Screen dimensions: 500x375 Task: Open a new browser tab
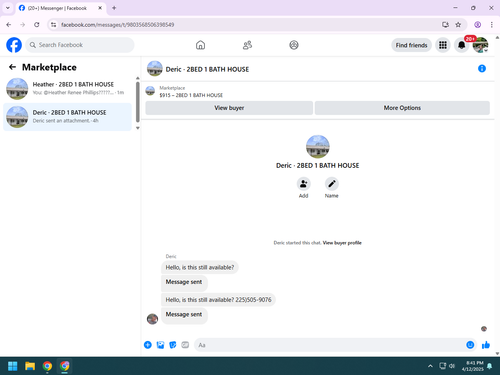[114, 8]
